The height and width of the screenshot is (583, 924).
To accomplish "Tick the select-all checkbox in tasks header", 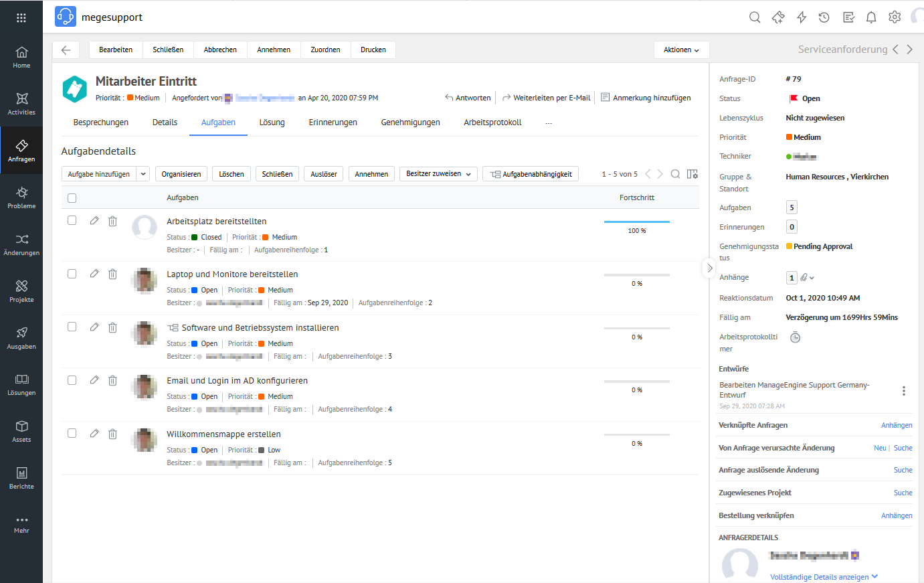I will click(72, 198).
